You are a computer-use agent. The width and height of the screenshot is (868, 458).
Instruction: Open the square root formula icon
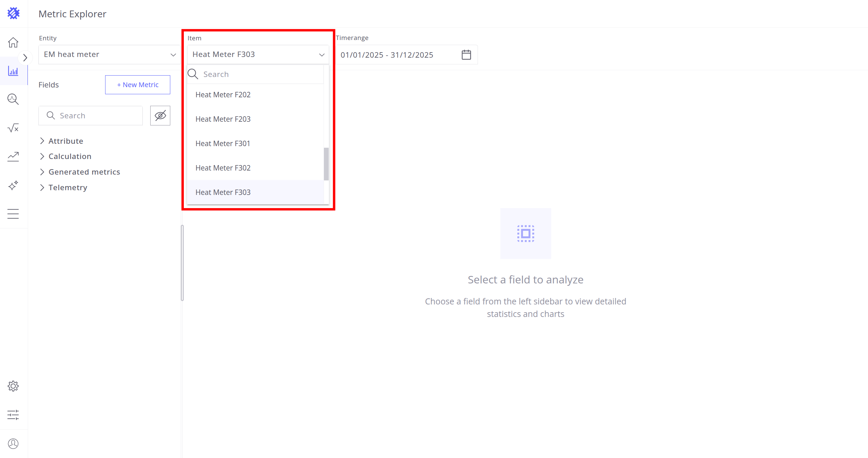pyautogui.click(x=13, y=128)
